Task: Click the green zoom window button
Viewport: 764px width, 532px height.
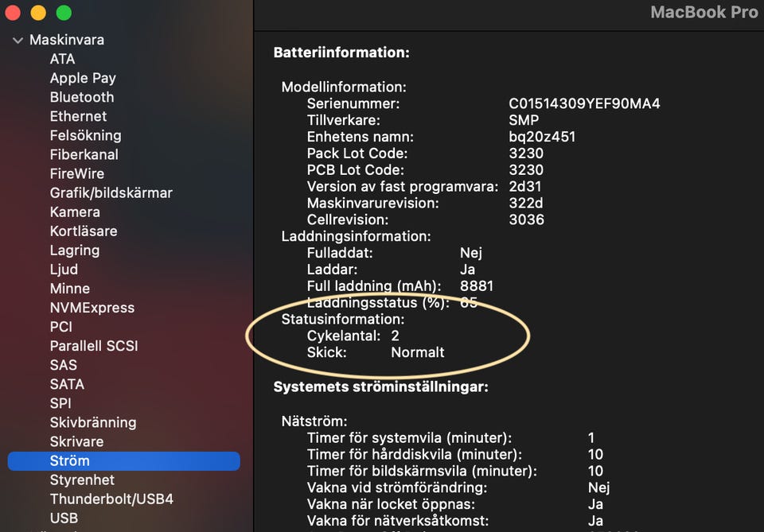Action: [64, 13]
